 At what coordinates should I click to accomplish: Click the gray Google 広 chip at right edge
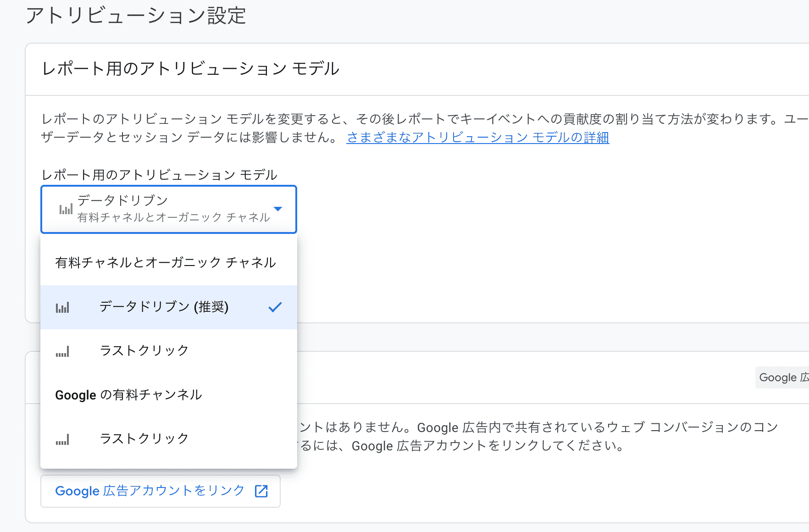tap(782, 377)
